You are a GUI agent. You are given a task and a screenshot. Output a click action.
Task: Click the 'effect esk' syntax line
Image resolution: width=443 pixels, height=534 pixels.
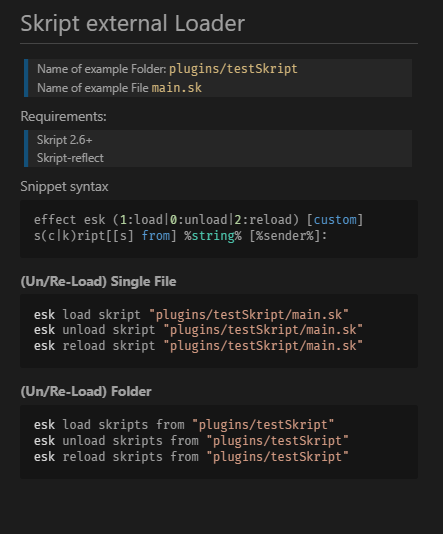[199, 220]
